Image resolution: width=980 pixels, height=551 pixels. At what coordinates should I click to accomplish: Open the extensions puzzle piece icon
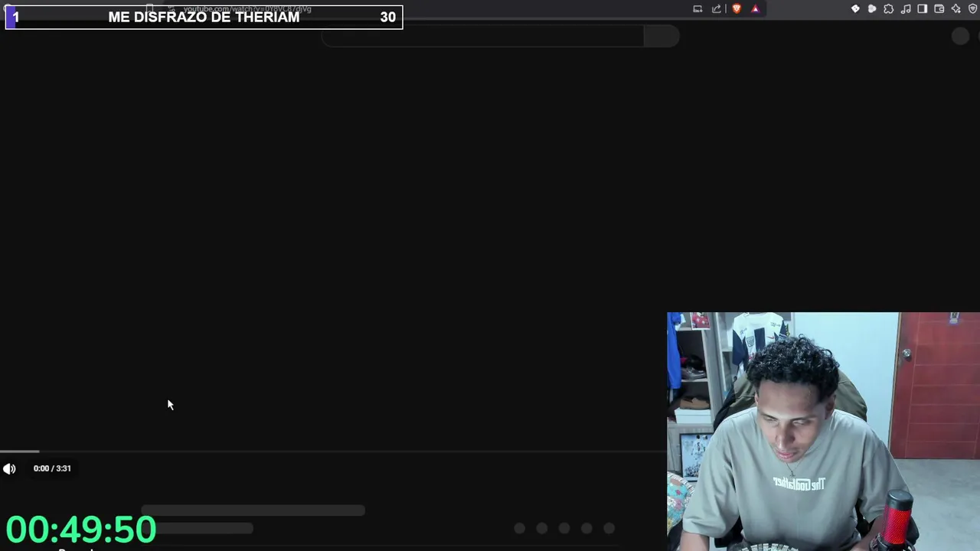pos(889,9)
